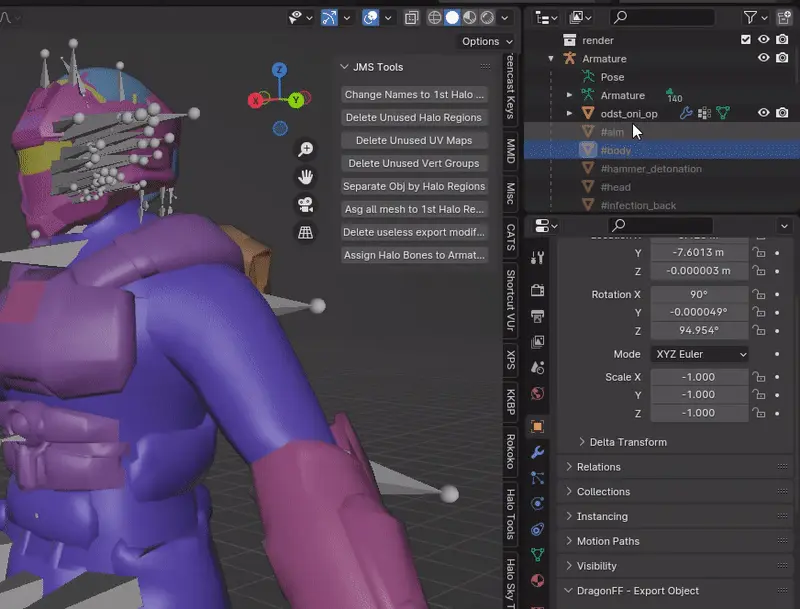
Task: Open the KKBP sidebar tab
Action: (x=510, y=402)
